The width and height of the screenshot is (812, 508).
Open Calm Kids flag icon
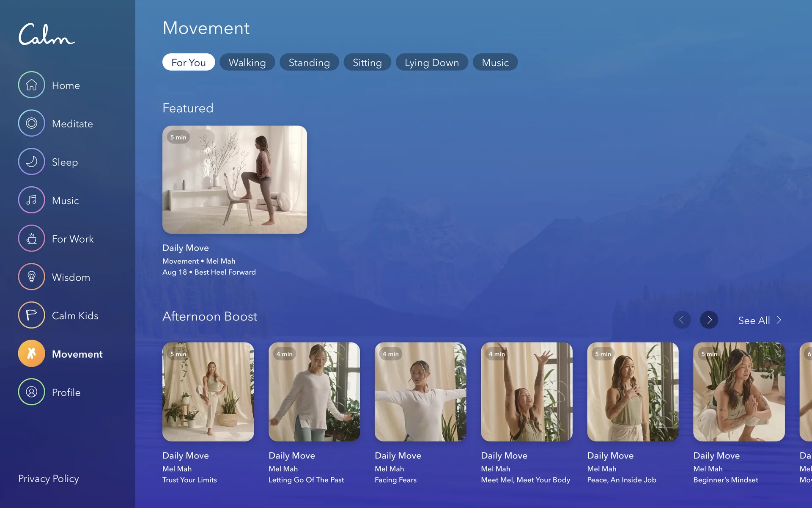31,315
